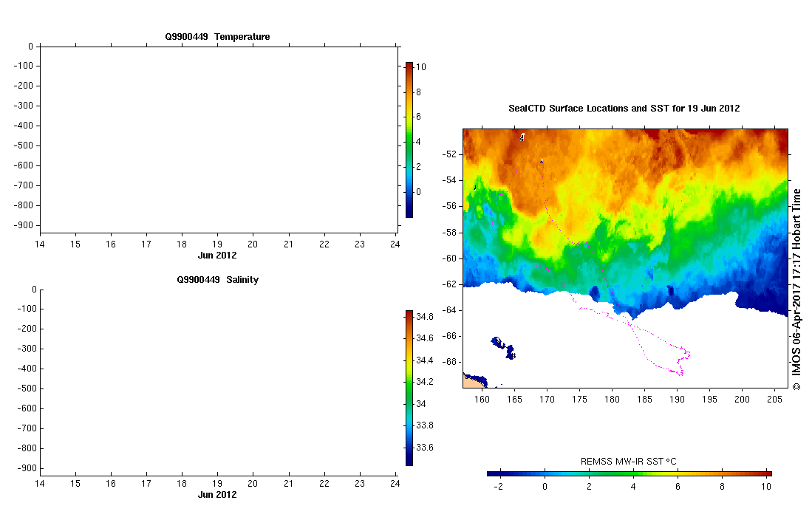
Task: Click the 34.8 label on salinity colorbar
Action: pyautogui.click(x=425, y=316)
